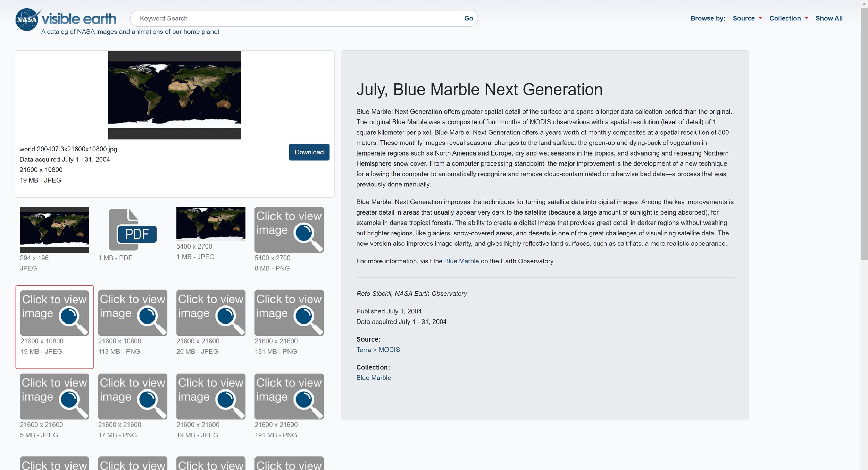
Task: Focus the Keyword Search field
Action: coord(295,18)
